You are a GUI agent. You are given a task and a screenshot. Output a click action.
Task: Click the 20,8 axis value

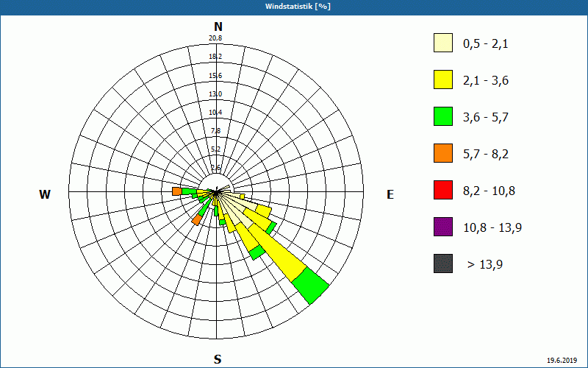(215, 38)
